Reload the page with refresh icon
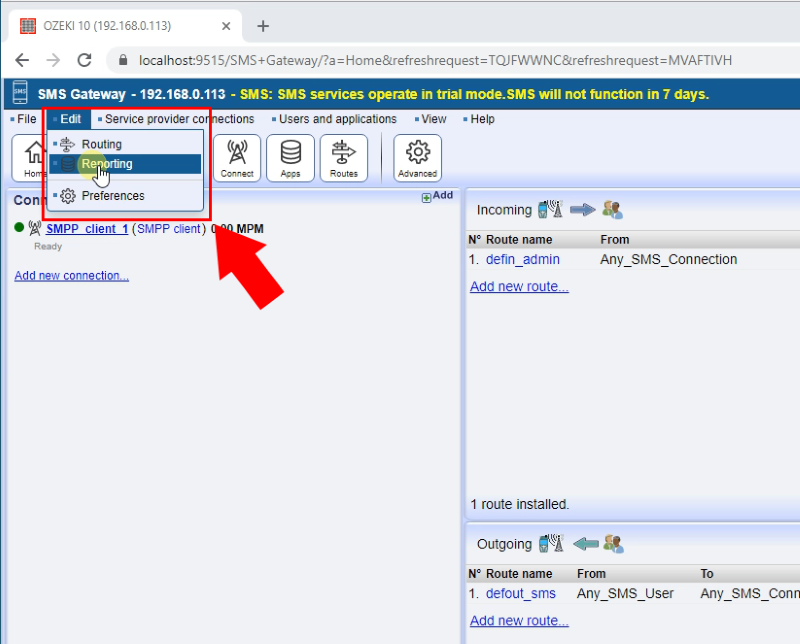The image size is (800, 644). click(84, 60)
